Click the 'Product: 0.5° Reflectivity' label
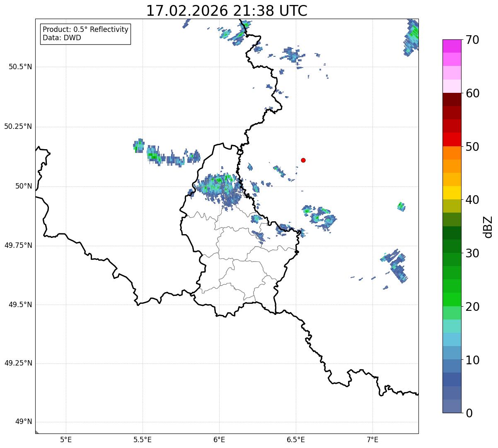This screenshot has height=448, width=498. [x=85, y=29]
